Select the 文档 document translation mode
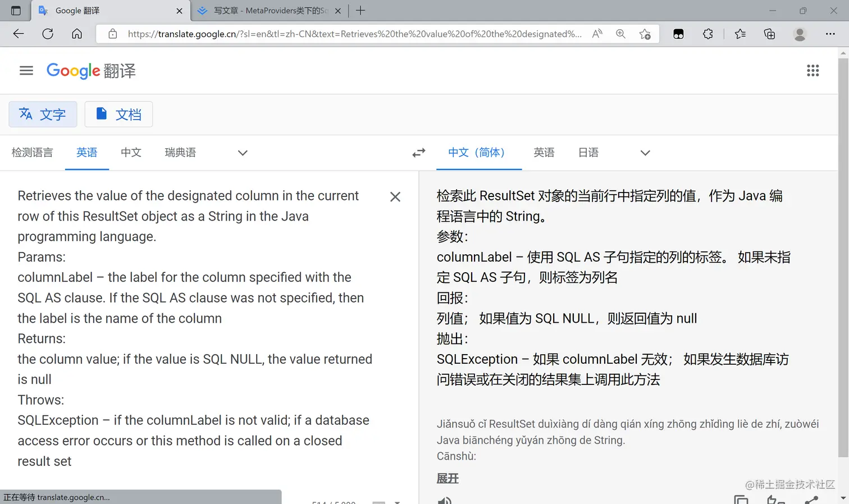Image resolution: width=849 pixels, height=504 pixels. 118,114
